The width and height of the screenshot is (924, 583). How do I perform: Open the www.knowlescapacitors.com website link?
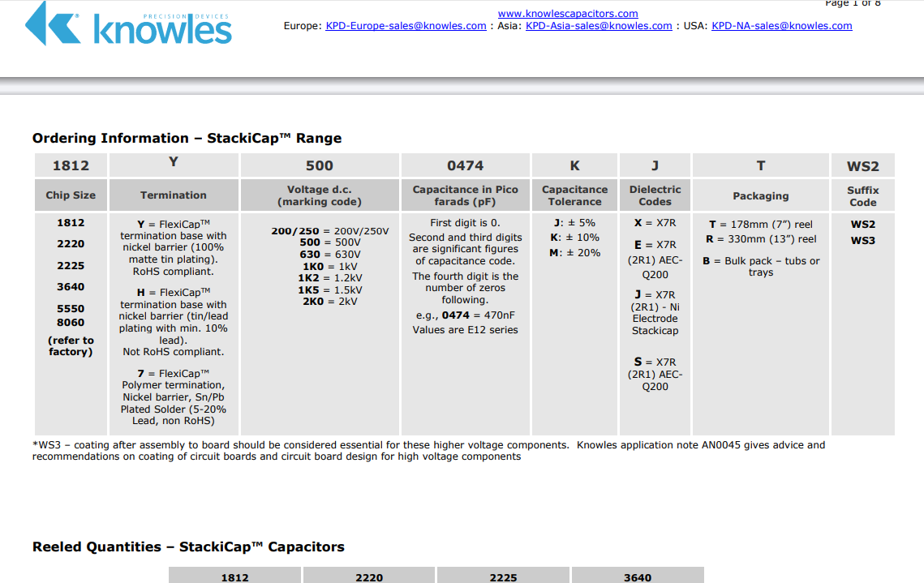click(567, 14)
